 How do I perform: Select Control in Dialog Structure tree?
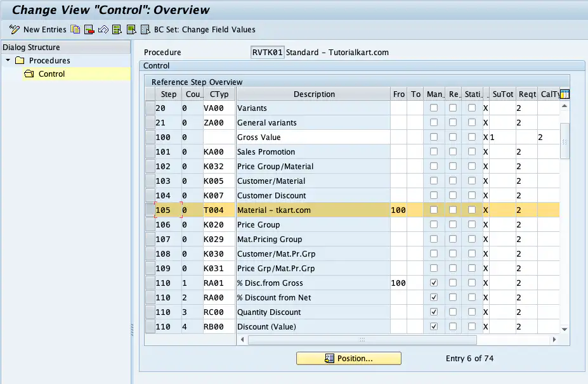(x=52, y=74)
